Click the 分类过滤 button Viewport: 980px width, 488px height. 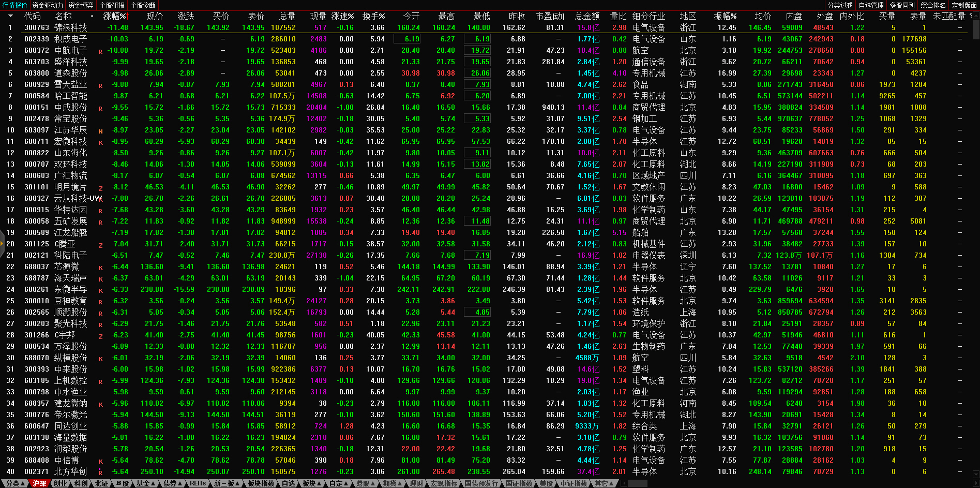coord(840,5)
